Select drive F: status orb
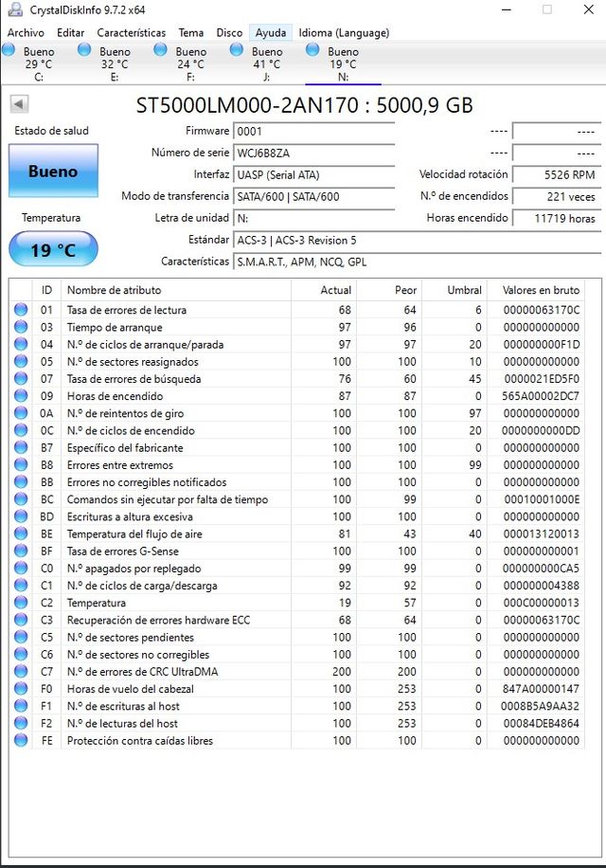The width and height of the screenshot is (606, 868). [x=160, y=49]
